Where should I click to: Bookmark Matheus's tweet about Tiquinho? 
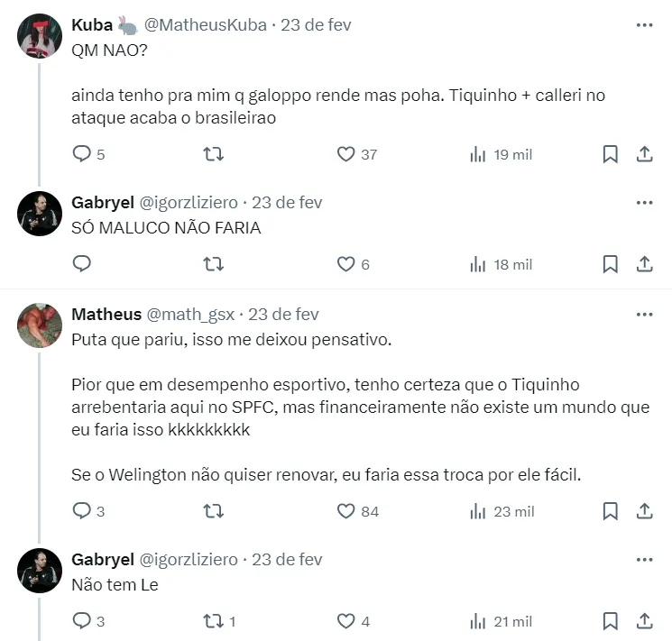[611, 511]
